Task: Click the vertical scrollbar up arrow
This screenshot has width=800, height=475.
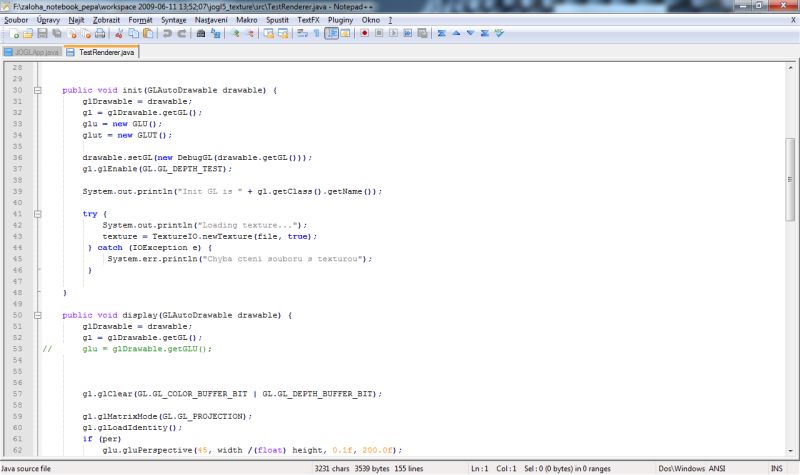Action: tap(790, 67)
